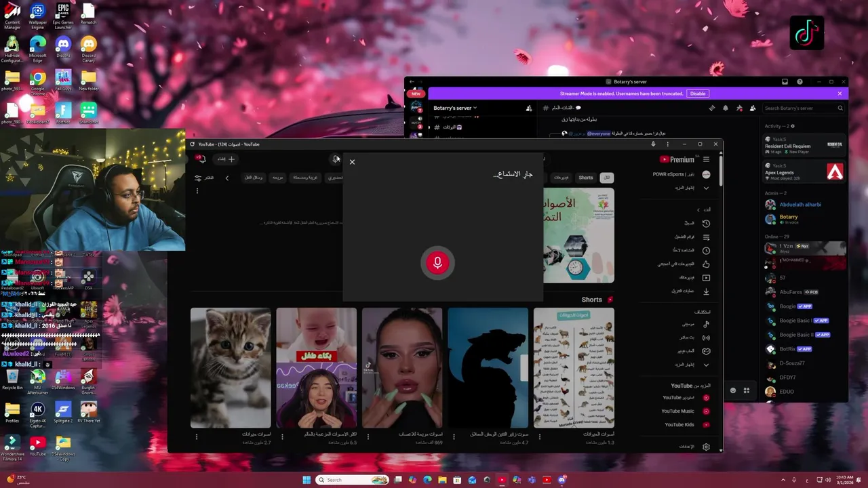Open Discord Canary desktop icon
This screenshot has width=868, height=488.
click(89, 49)
